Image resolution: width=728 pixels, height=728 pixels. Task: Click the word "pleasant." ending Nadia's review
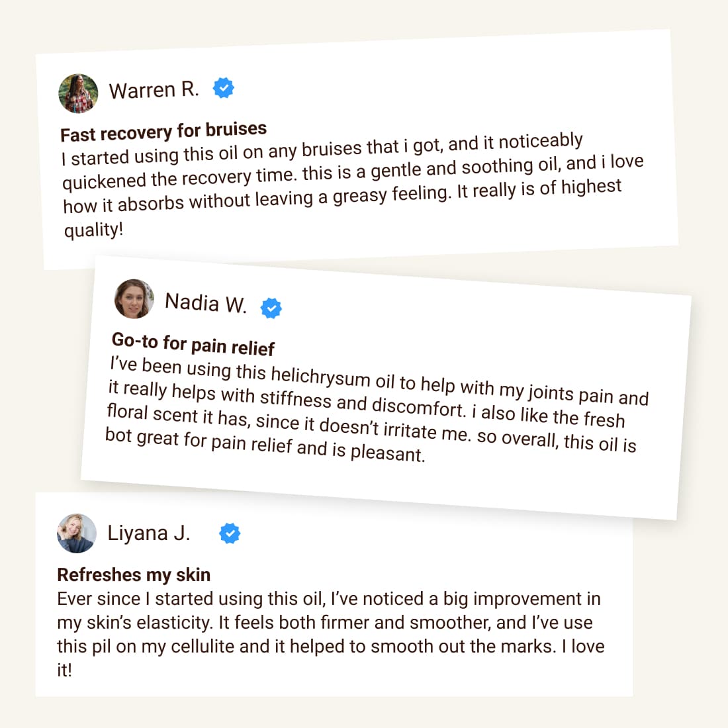tap(388, 453)
